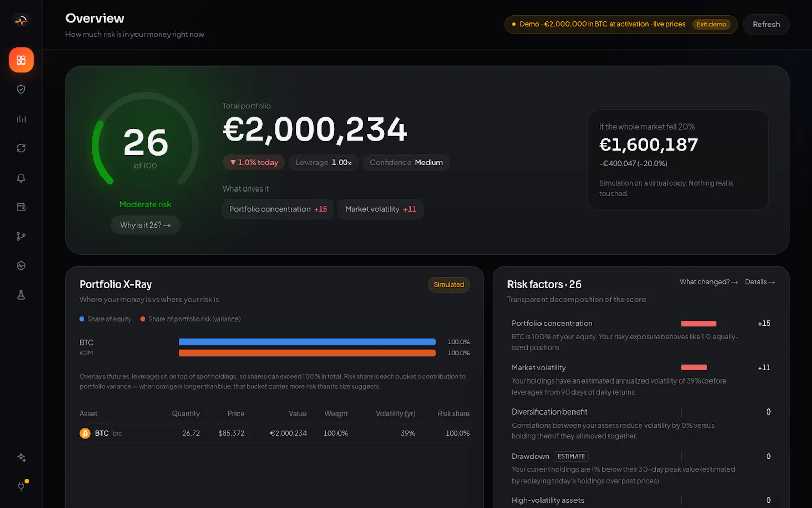Image resolution: width=812 pixels, height=508 pixels.
Task: Click the Price column header
Action: coord(236,414)
